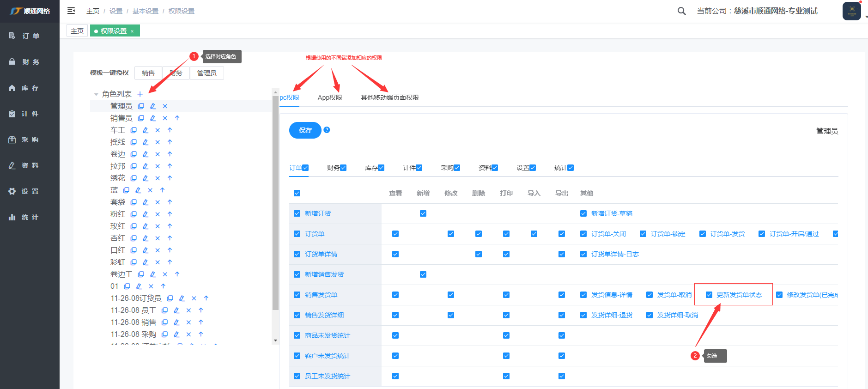The image size is (868, 389).
Task: Delete the 车工 role with X icon
Action: (x=158, y=130)
